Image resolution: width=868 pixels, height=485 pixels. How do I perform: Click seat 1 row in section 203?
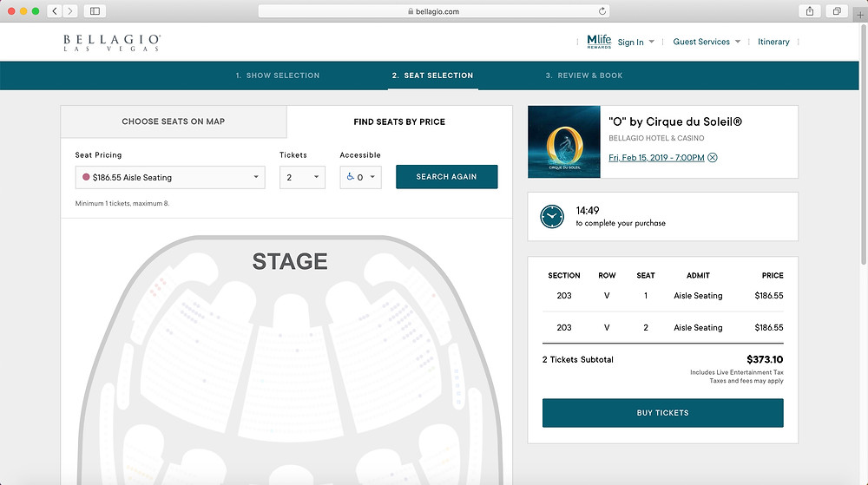coord(662,296)
